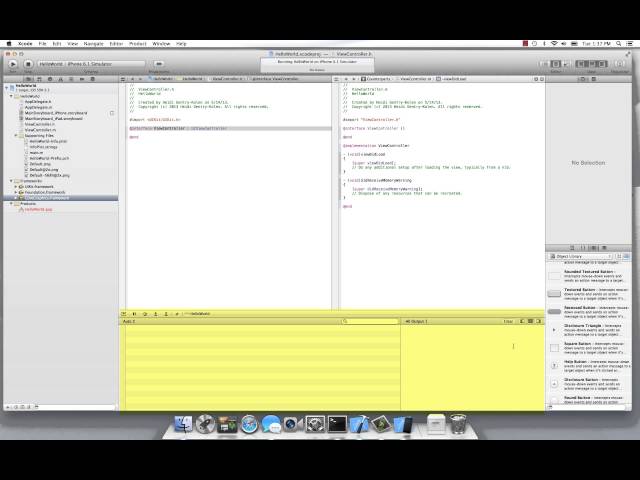This screenshot has width=640, height=480.
Task: Collapse the Supporting Files group
Action: [16, 136]
